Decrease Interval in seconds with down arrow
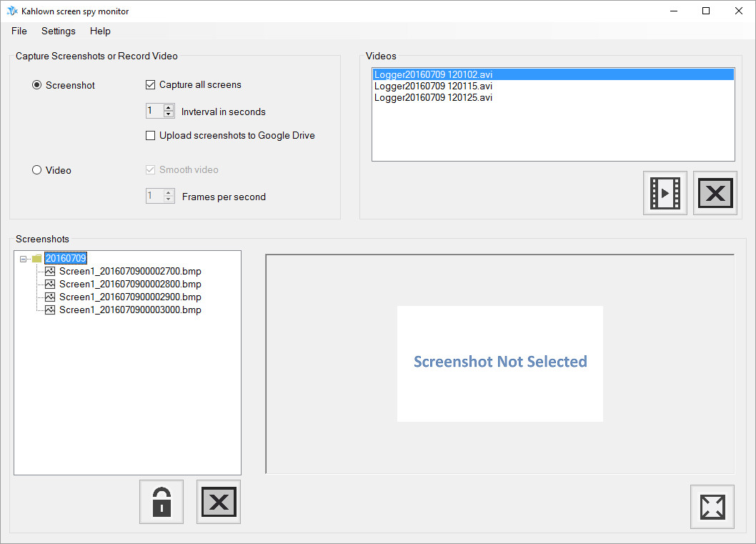 (168, 114)
